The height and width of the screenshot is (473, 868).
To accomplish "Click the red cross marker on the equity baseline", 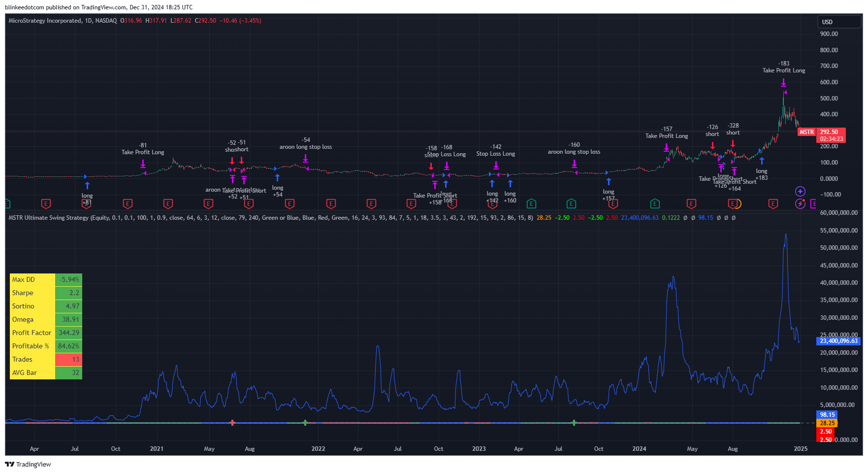I will (x=232, y=423).
